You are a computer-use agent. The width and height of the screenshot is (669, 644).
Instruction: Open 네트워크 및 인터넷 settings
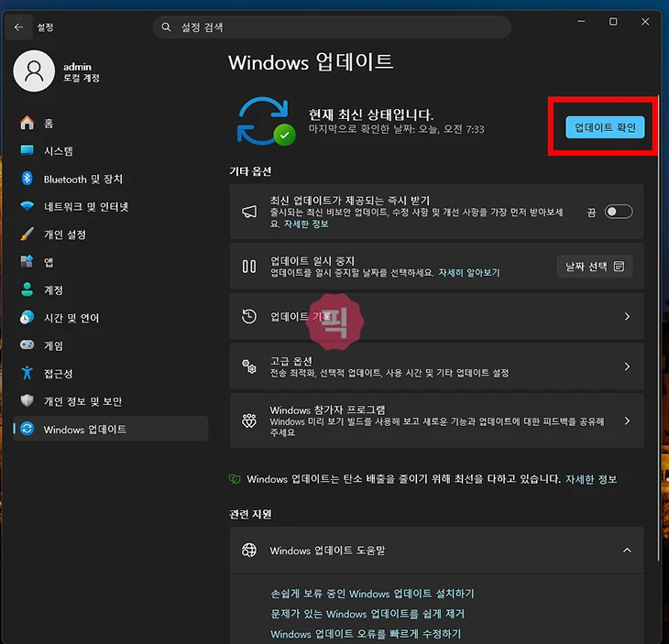(111, 206)
